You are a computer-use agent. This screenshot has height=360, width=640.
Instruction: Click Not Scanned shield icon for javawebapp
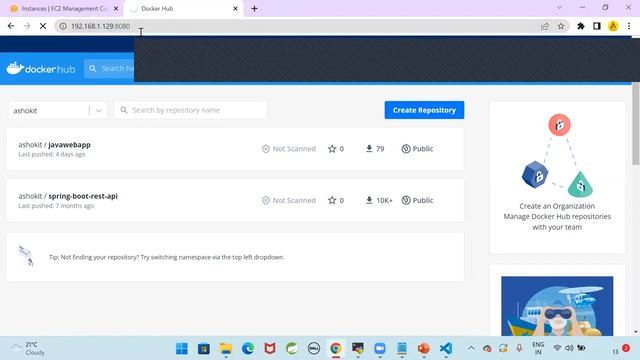coord(266,149)
